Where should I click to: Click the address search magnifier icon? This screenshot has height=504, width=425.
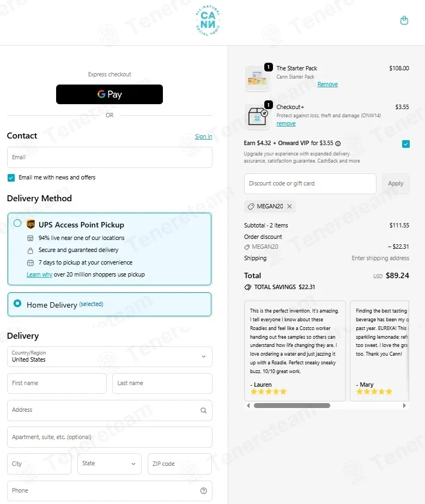204,411
